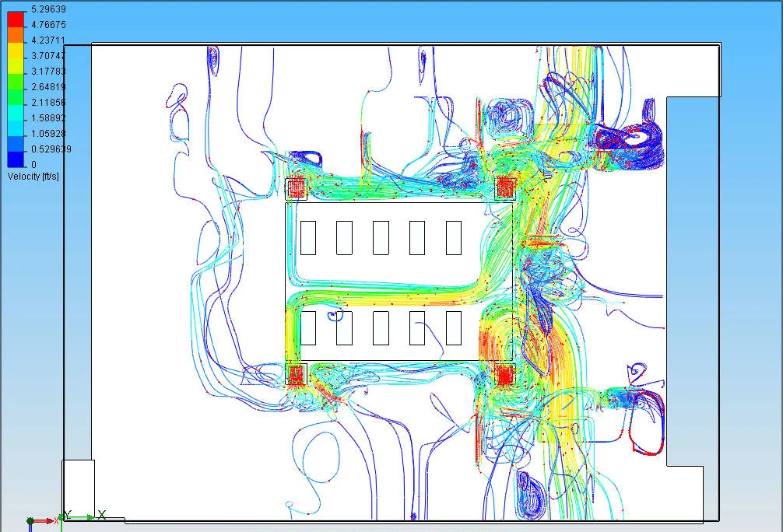Pick the dark blue band at legend bottom
Image resolution: width=783 pixels, height=532 pixels.
[16, 159]
